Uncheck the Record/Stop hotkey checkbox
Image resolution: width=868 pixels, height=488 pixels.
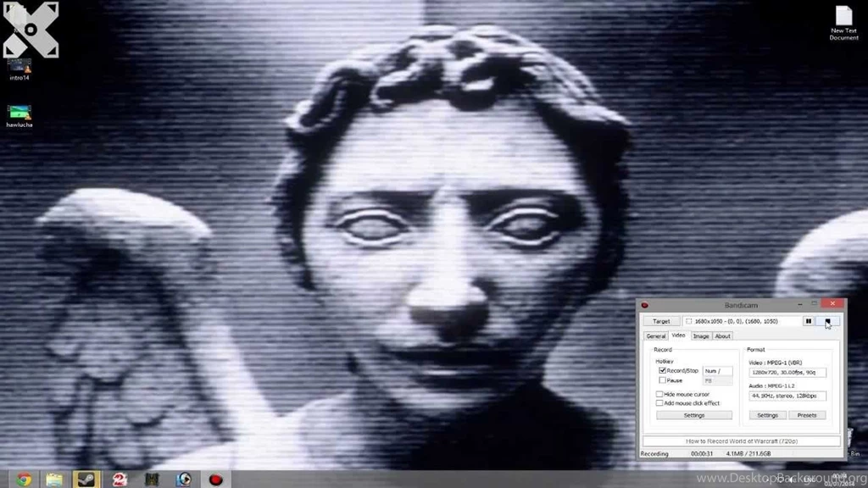[x=662, y=371]
